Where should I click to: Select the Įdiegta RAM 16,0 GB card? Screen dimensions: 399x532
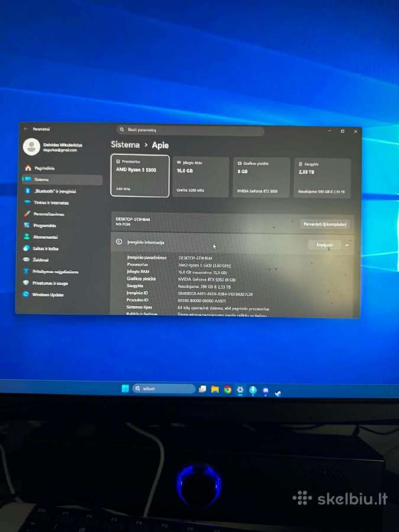coord(200,177)
